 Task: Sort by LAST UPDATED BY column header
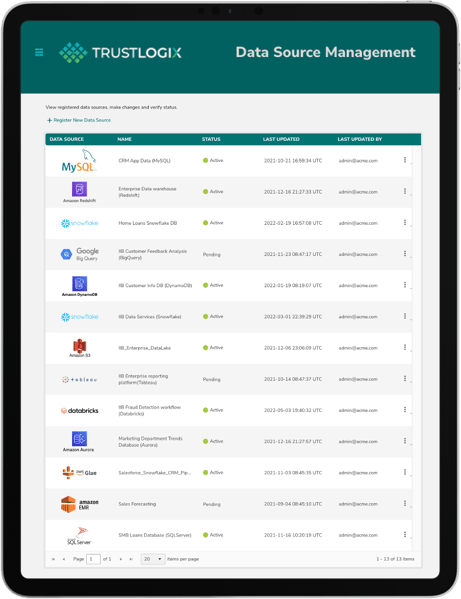coord(360,139)
